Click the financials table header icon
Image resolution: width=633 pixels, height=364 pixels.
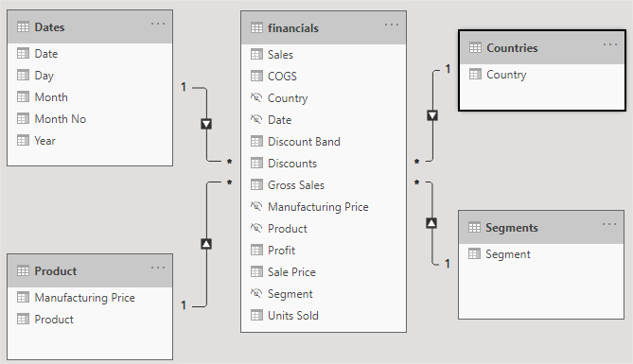pyautogui.click(x=256, y=27)
